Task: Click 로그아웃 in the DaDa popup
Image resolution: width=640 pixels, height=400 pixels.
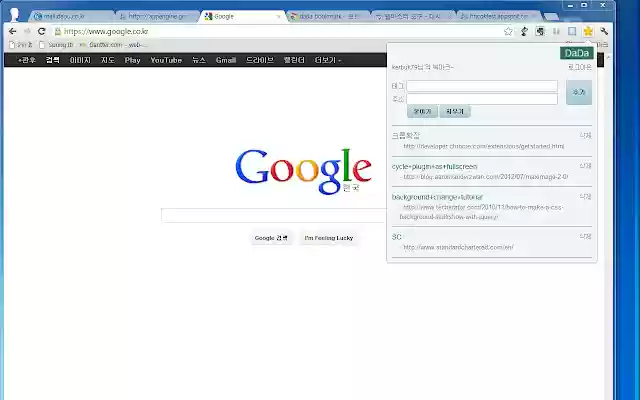Action: [x=580, y=67]
